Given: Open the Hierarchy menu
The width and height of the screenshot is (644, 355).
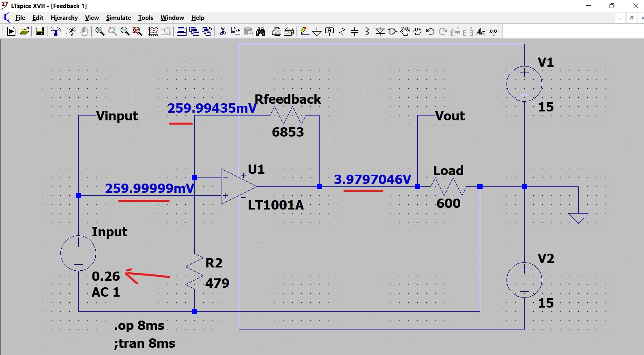Looking at the screenshot, I should tap(64, 18).
